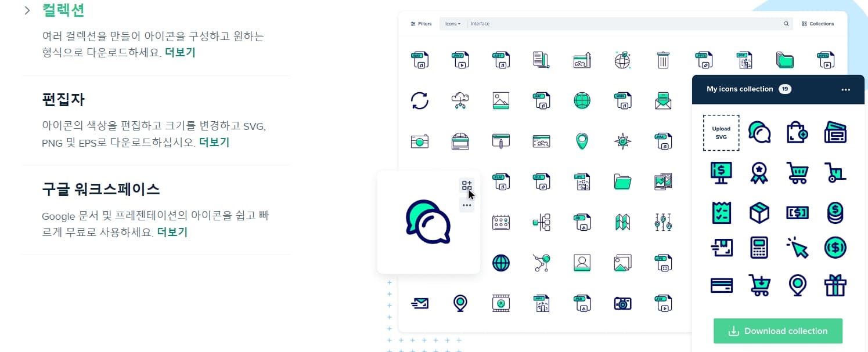The image size is (868, 352).
Task: Open the Icons type dropdown
Action: point(453,24)
